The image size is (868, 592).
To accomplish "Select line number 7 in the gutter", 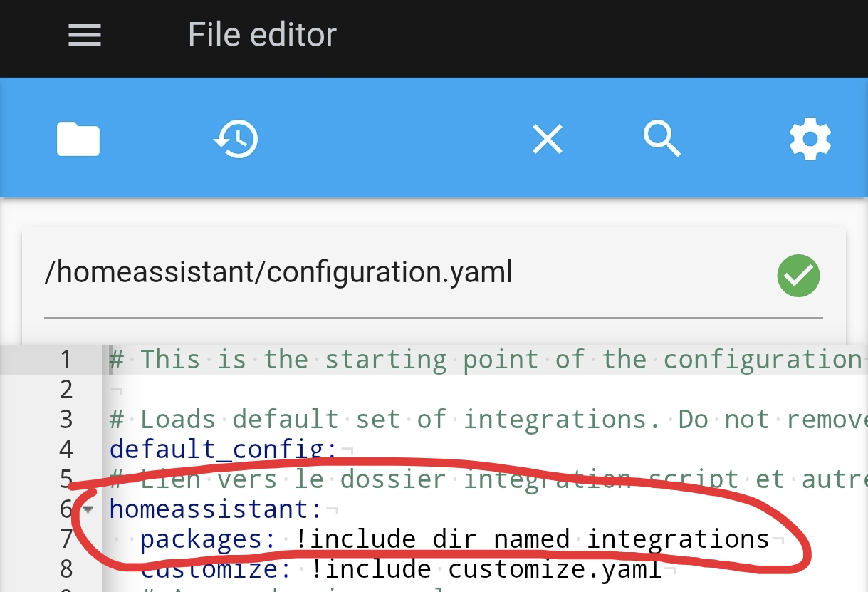I will [x=66, y=539].
